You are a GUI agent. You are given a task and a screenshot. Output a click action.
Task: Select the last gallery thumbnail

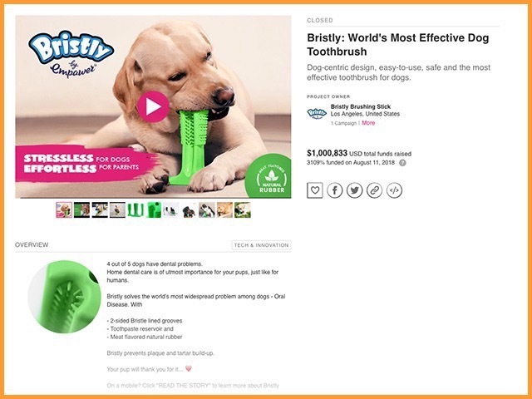point(243,210)
